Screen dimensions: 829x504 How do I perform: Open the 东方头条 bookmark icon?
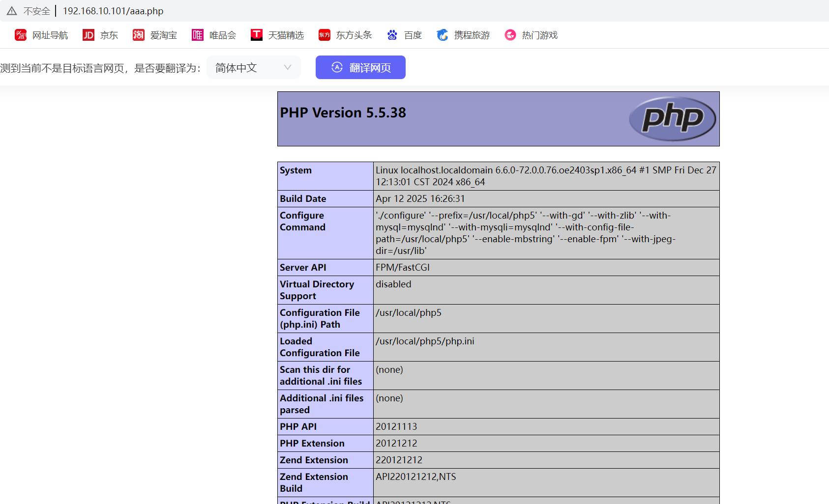[x=325, y=35]
